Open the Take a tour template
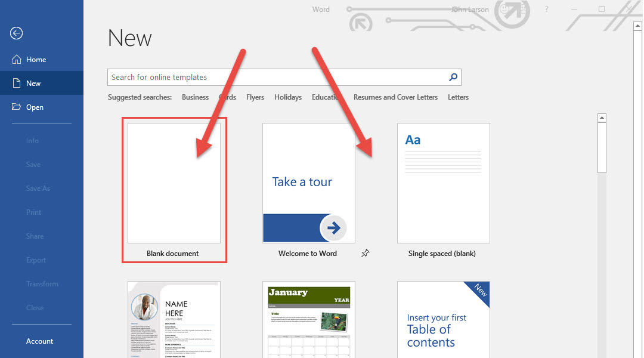 click(308, 183)
